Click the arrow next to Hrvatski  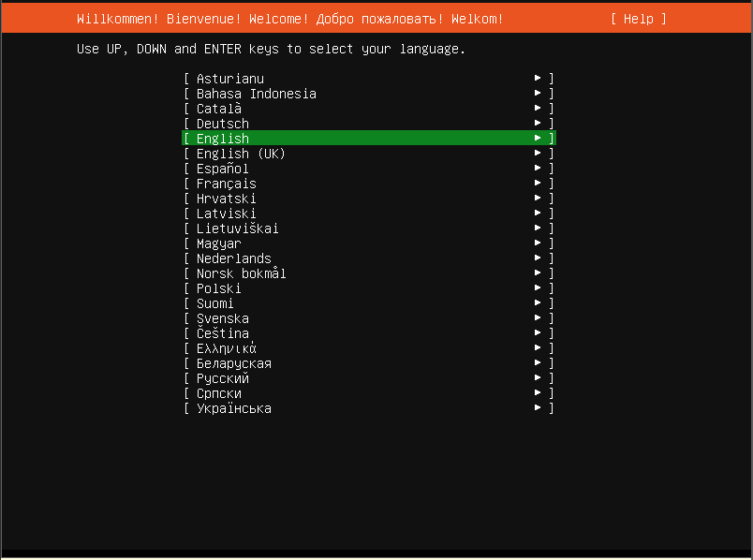[538, 199]
